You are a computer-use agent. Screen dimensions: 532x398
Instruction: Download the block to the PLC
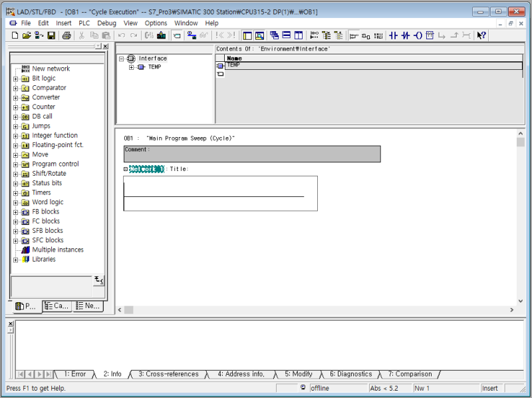[37, 35]
